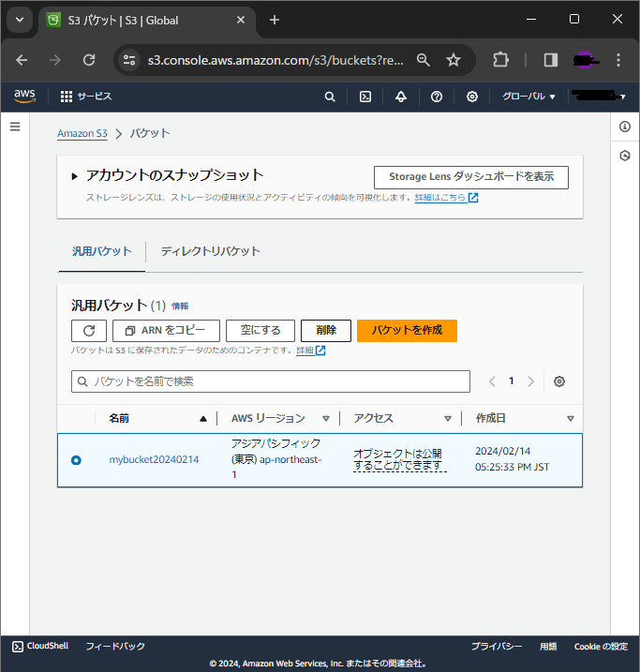Click フィードバック in footer
The width and height of the screenshot is (640, 672).
click(x=115, y=646)
